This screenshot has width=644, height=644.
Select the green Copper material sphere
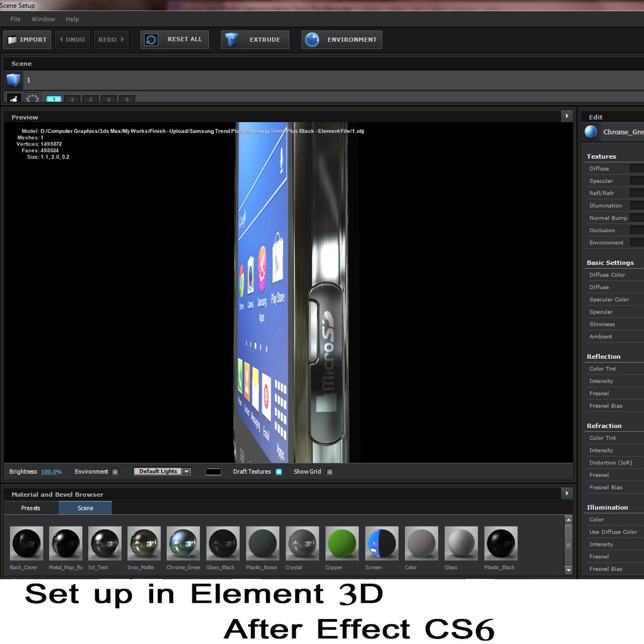tap(342, 543)
